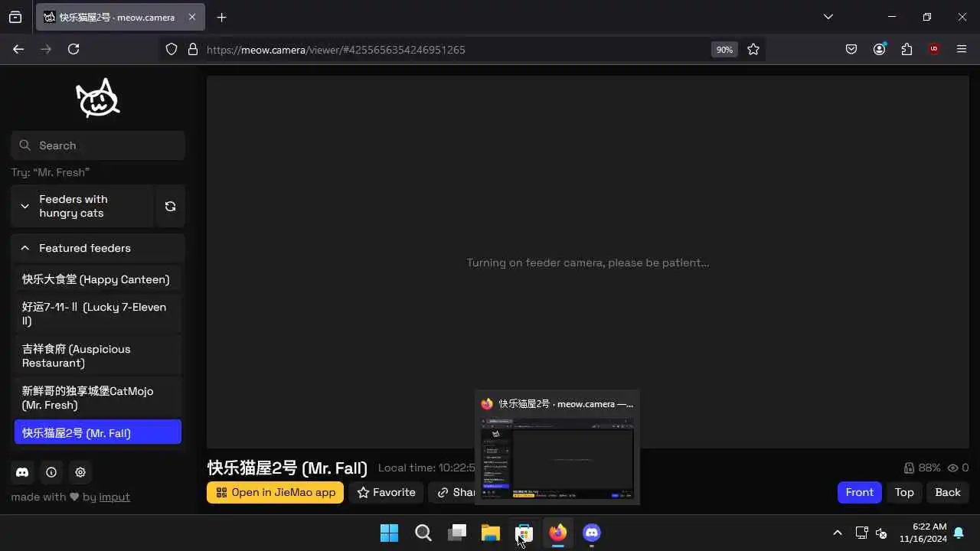Open the Firefox account icon
980x551 pixels.
pyautogui.click(x=879, y=49)
